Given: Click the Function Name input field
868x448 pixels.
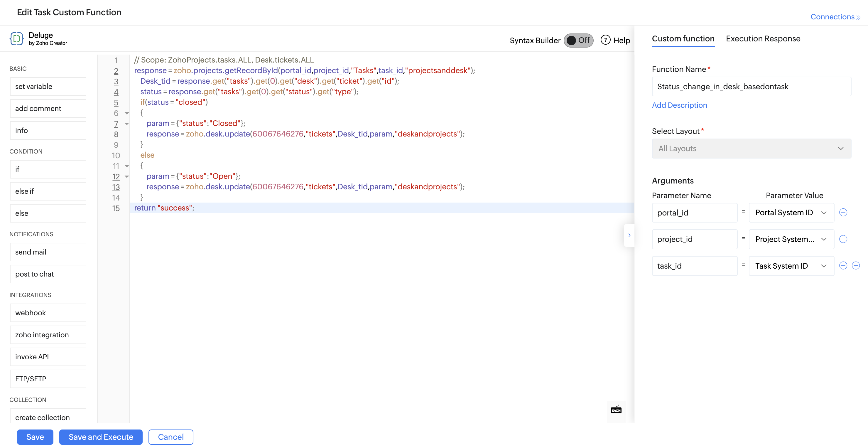Looking at the screenshot, I should 751,87.
